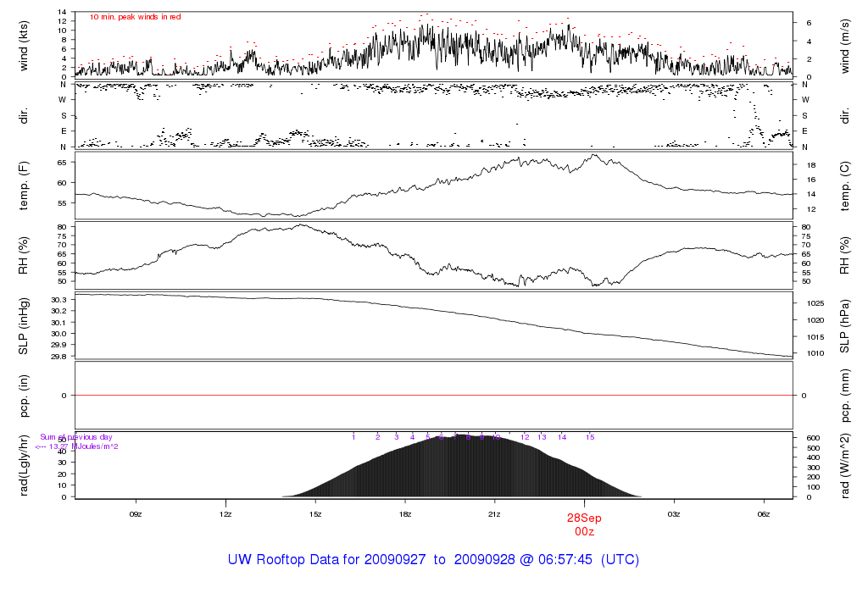This screenshot has width=868, height=593.
Task: Select the 'SLP (inHg)' axis label
Action: click(x=24, y=325)
